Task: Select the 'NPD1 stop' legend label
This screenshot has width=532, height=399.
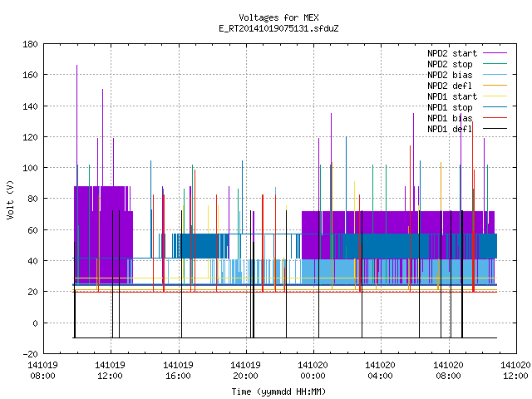Action: coord(450,107)
